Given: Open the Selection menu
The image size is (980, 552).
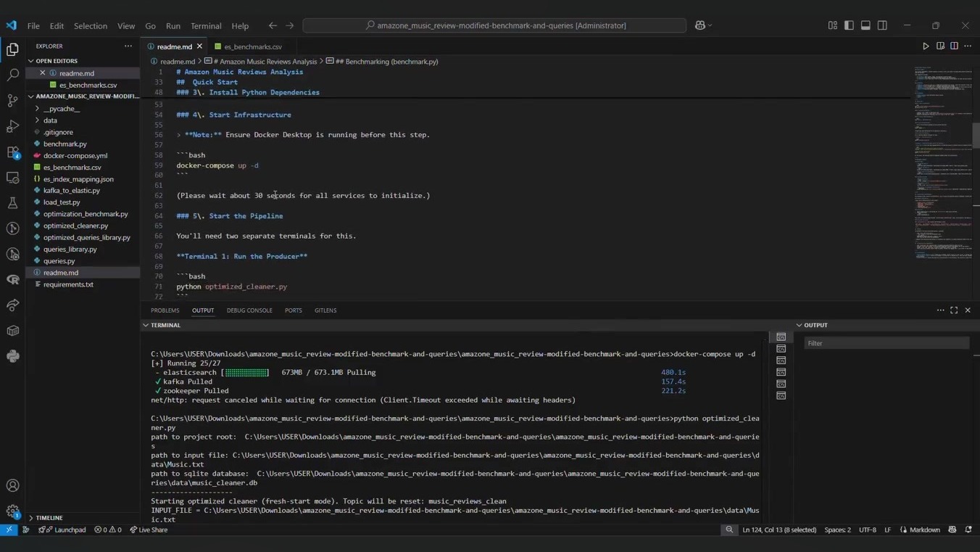Looking at the screenshot, I should point(91,25).
